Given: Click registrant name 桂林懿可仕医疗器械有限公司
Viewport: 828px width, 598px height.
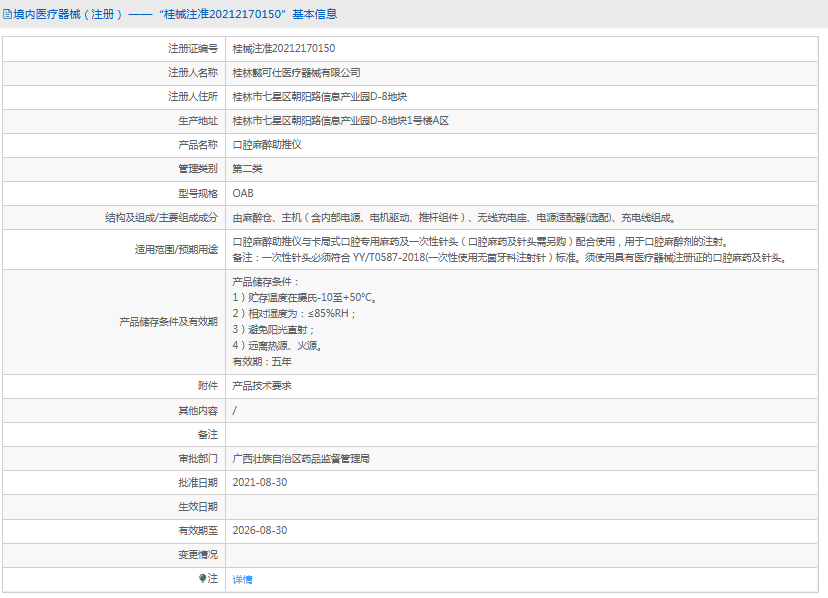Looking at the screenshot, I should click(x=296, y=73).
